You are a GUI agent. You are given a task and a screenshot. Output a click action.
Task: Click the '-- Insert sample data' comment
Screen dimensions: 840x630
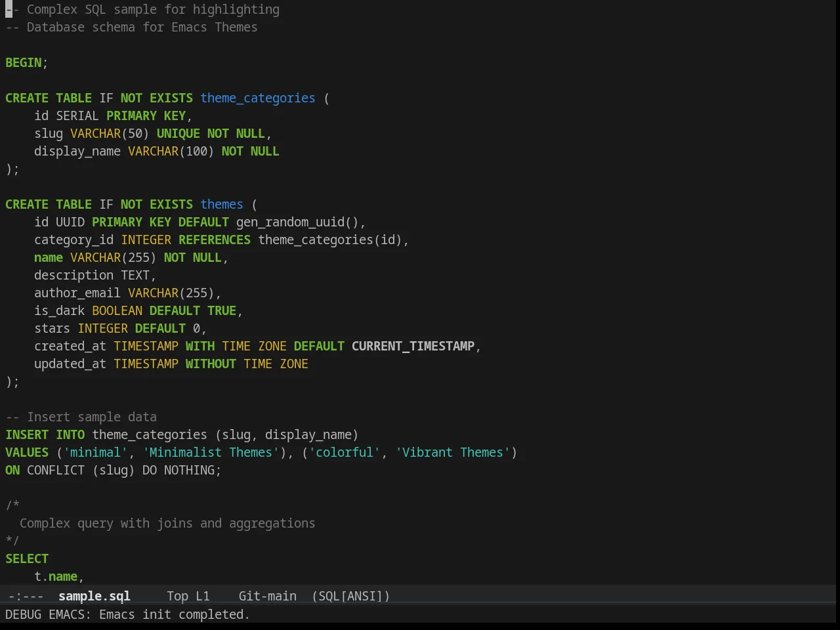click(81, 417)
